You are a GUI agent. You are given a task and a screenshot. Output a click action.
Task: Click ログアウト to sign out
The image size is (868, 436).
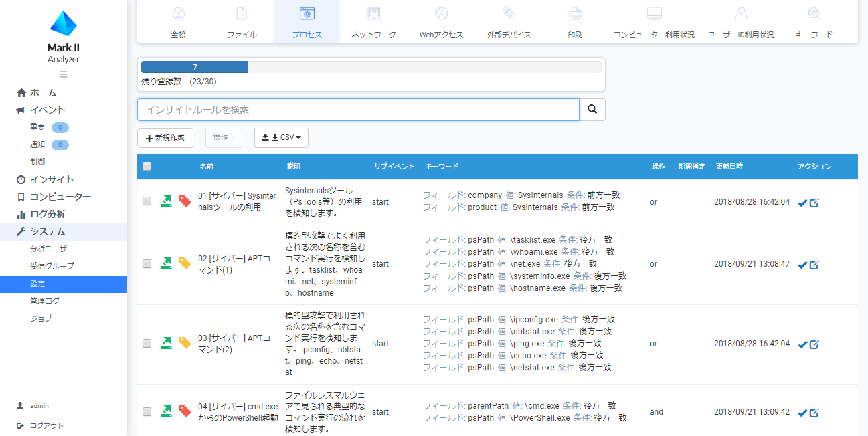(40, 425)
